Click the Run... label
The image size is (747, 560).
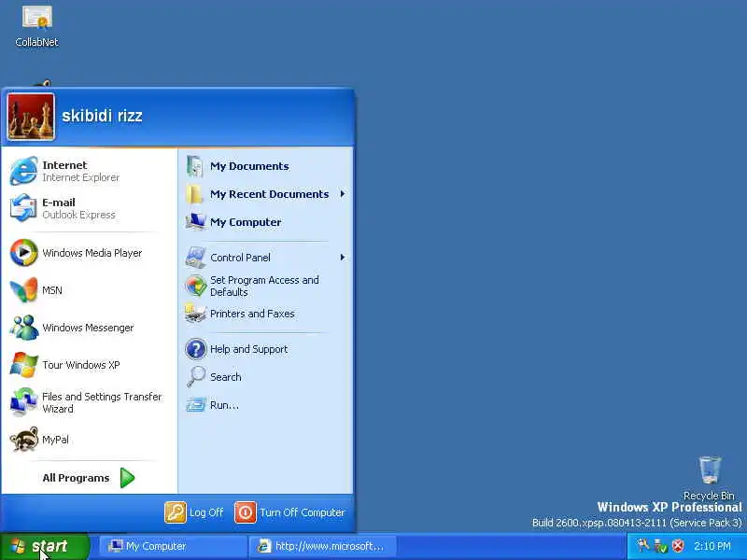[224, 405]
